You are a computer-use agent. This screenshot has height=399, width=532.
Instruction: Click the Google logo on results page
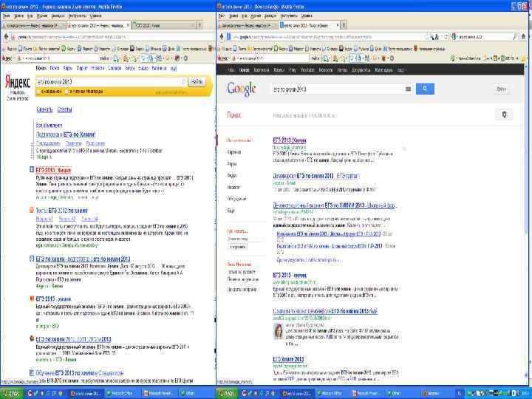[242, 89]
